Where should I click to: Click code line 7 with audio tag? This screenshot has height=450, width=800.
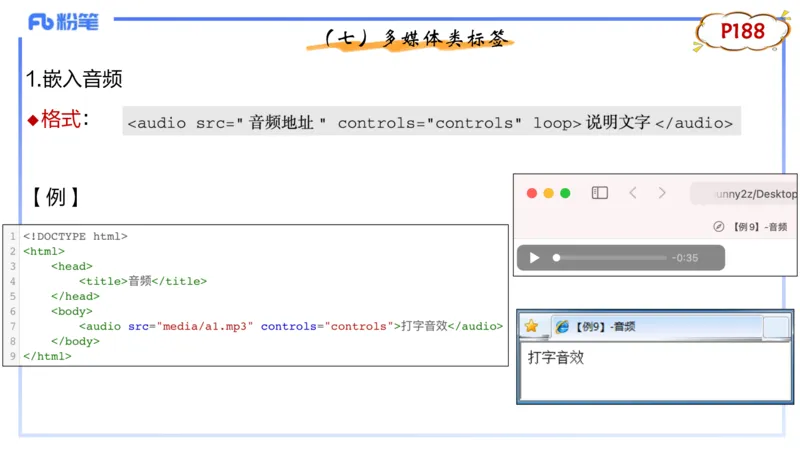[290, 326]
